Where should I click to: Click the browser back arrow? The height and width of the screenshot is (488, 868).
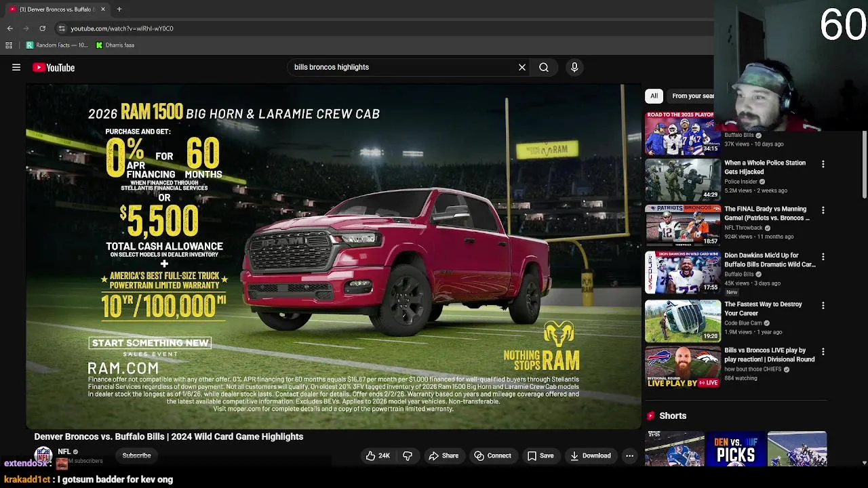[x=9, y=28]
